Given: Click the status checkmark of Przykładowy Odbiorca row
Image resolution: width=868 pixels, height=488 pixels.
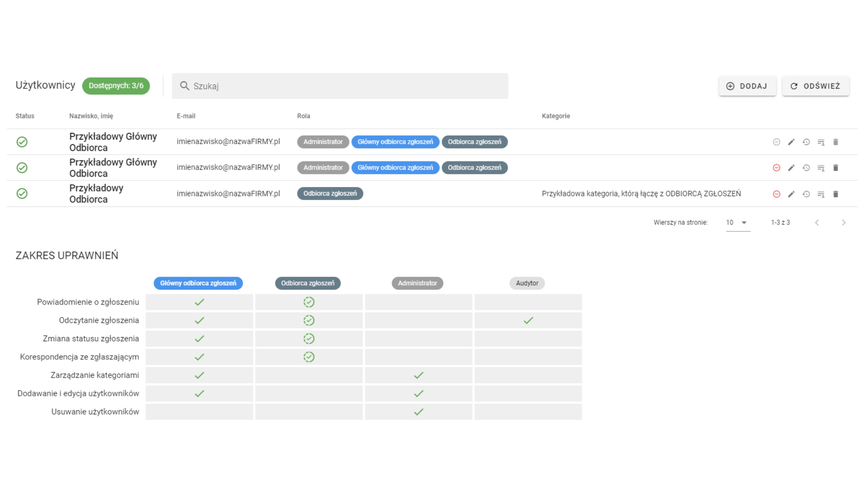Looking at the screenshot, I should tap(22, 193).
